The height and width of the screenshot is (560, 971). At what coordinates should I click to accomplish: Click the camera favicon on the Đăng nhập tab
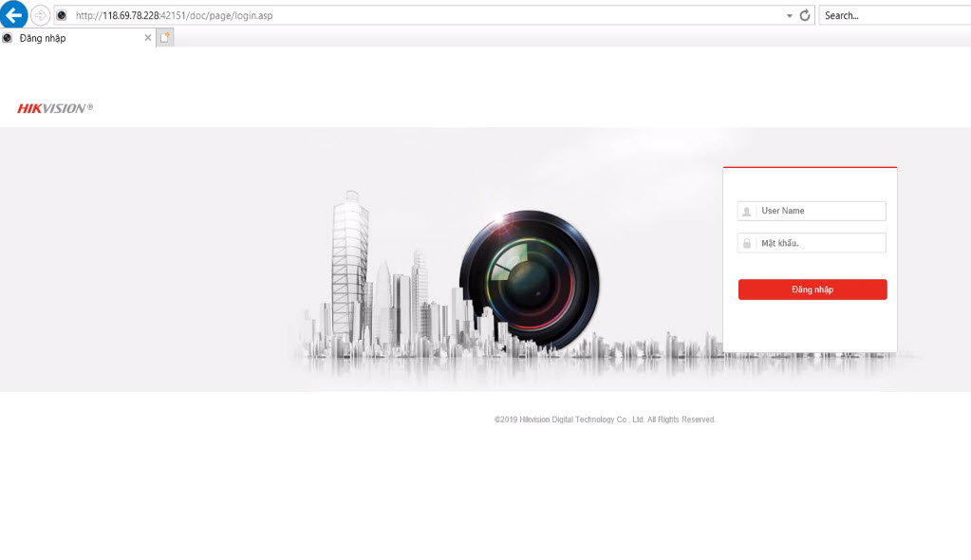(x=9, y=38)
